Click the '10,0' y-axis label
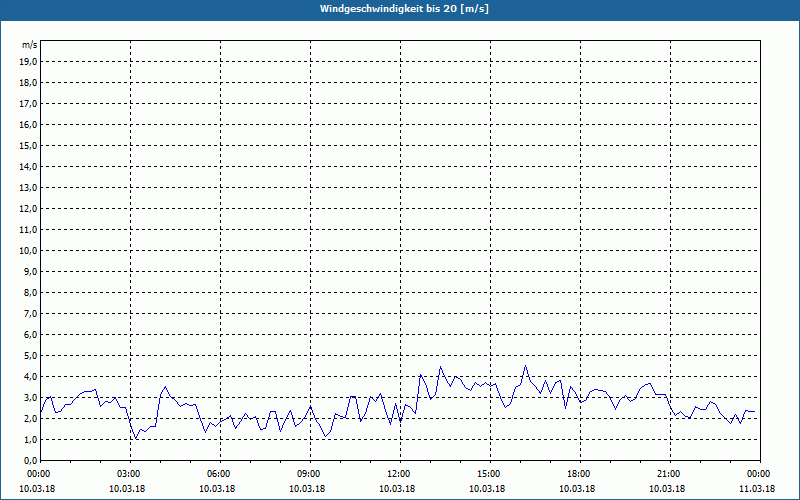Screen dimensions: 800x500 click(28, 251)
